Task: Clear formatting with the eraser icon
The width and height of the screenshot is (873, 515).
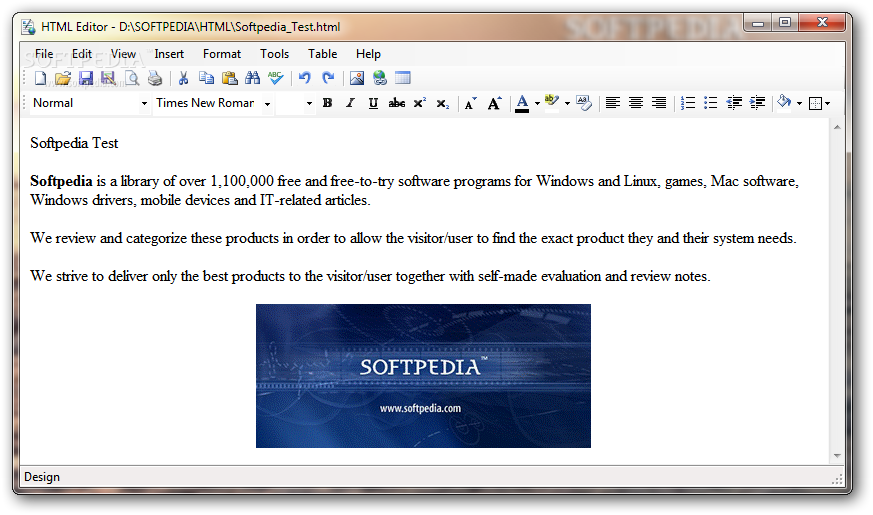Action: [x=583, y=103]
